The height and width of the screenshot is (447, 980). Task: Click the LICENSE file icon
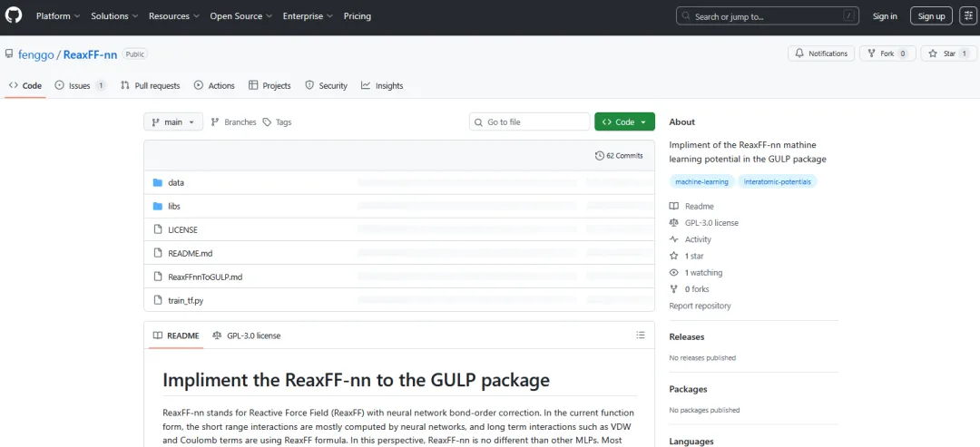pos(158,229)
